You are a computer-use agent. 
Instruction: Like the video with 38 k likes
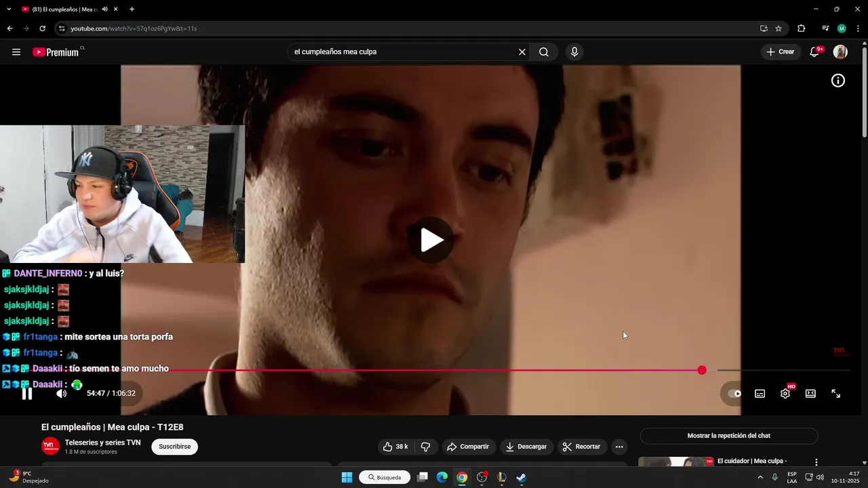[395, 447]
